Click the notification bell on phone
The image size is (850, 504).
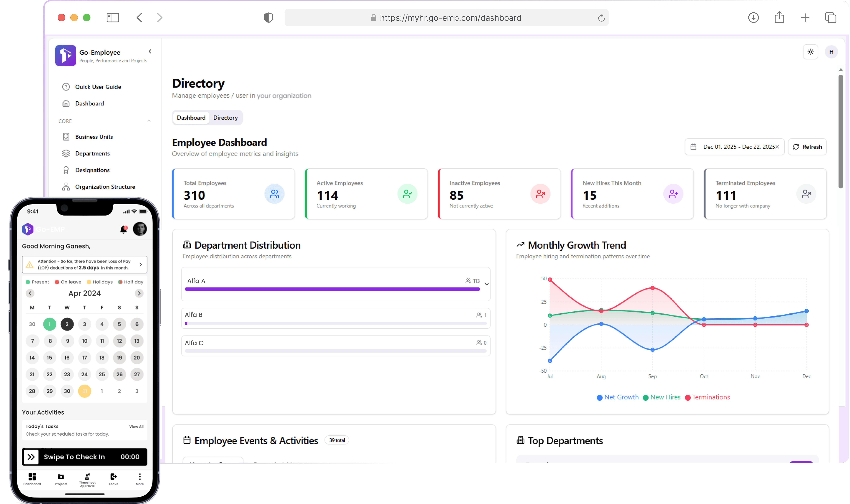123,230
